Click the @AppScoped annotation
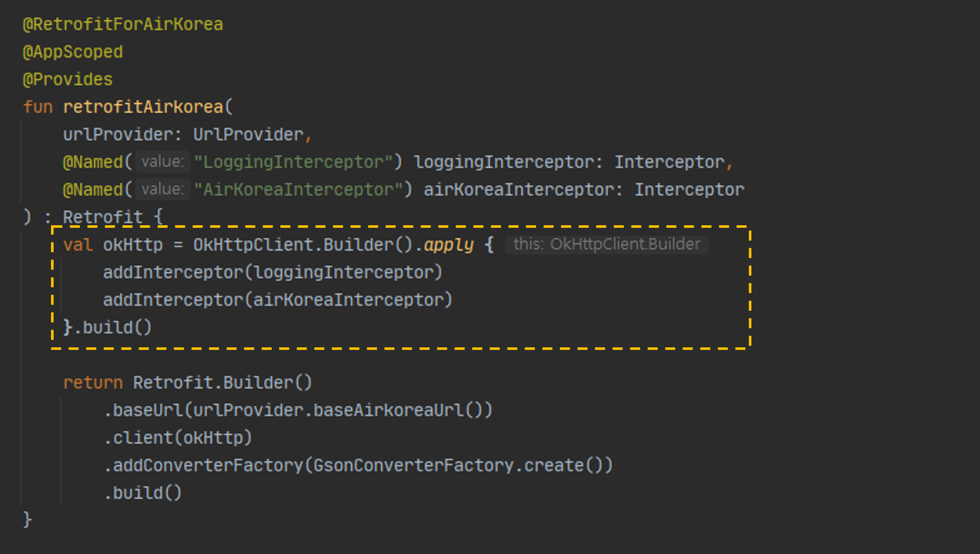This screenshot has height=554, width=980. click(x=73, y=52)
